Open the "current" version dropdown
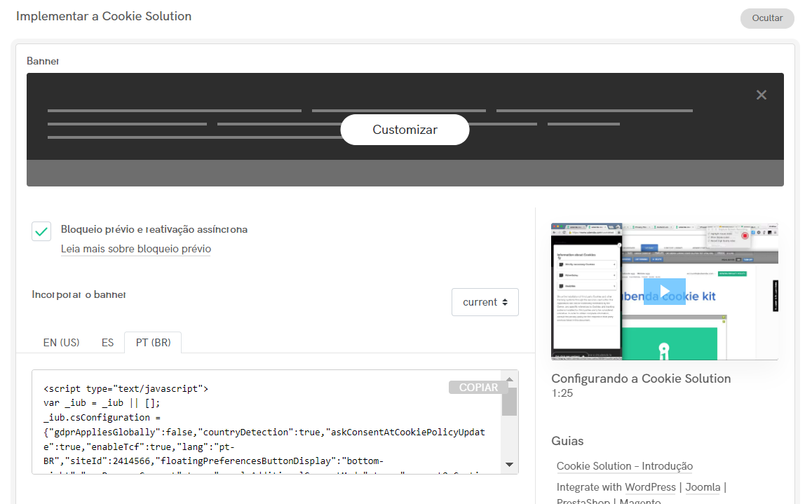The height and width of the screenshot is (504, 812). tap(485, 302)
